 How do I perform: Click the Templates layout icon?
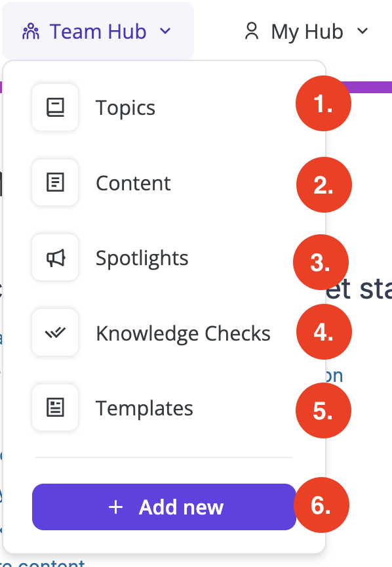pos(55,408)
